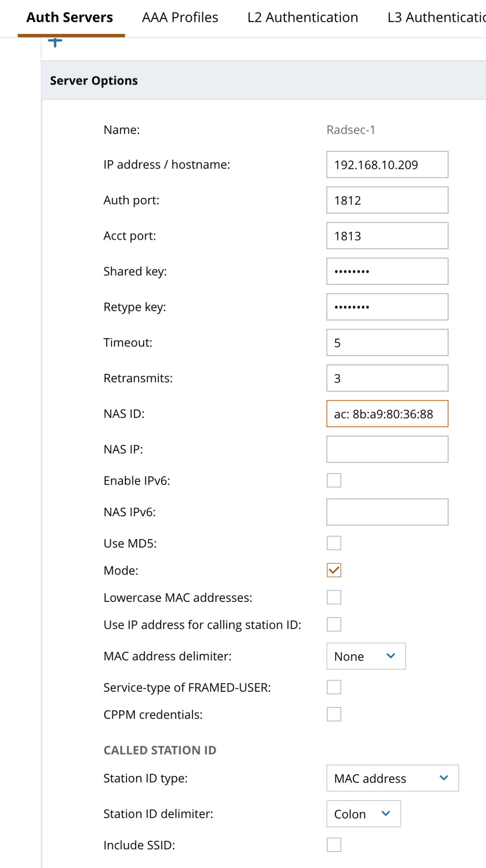Uncheck the Mode checkbox
Viewport: 486px width, 868px height.
[334, 570]
